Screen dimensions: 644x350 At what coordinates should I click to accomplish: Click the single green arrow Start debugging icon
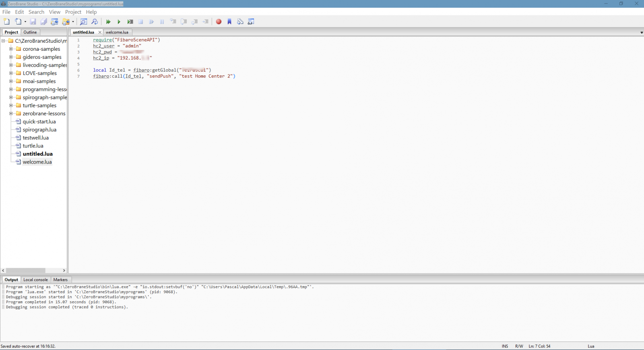click(x=119, y=22)
